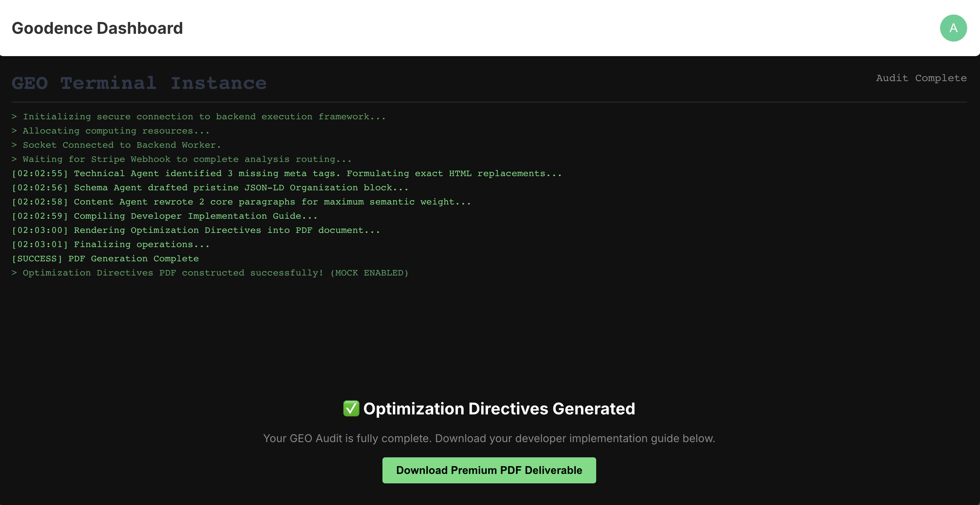Select the Initializing secure connection log line
This screenshot has height=505, width=980.
(x=199, y=117)
